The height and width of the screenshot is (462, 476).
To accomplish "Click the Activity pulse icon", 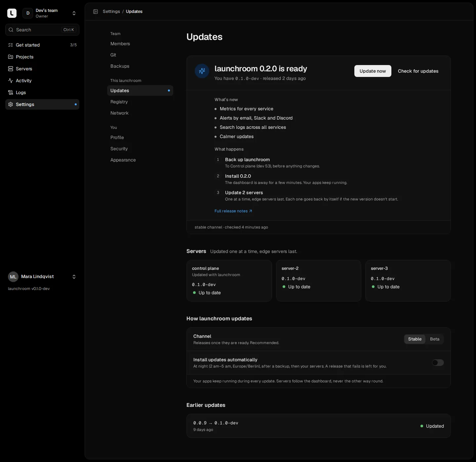I will click(x=11, y=81).
